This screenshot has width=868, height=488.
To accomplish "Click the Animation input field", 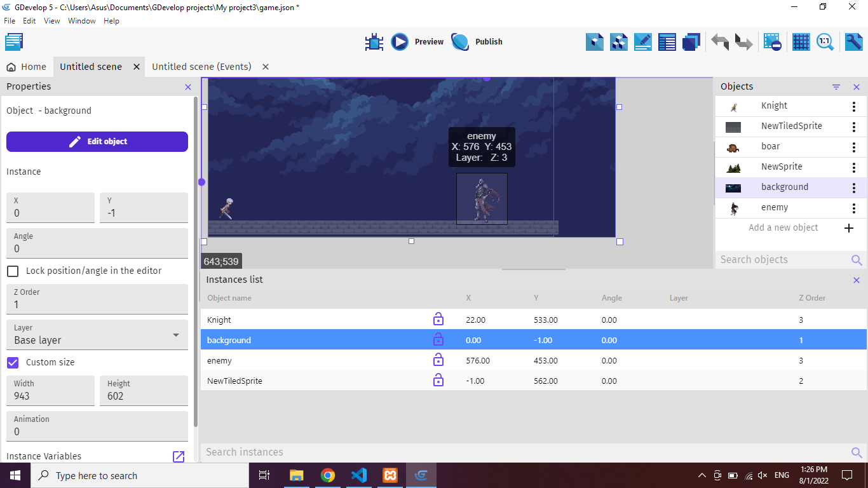I will (97, 426).
